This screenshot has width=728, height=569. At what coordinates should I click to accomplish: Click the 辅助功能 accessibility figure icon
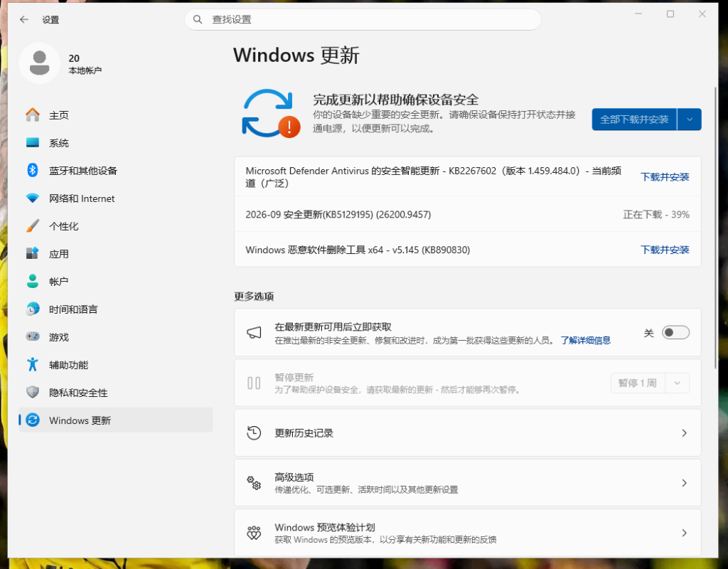tap(33, 365)
